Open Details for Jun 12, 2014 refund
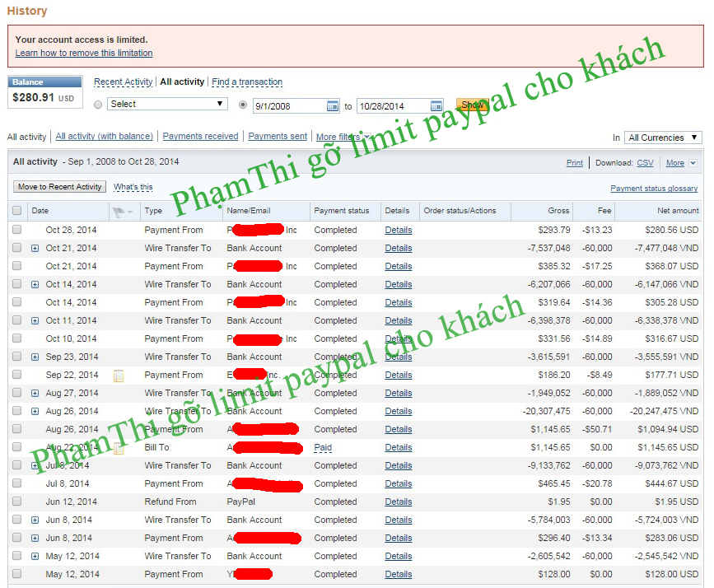Viewport: 714px width, 588px height. [x=399, y=502]
